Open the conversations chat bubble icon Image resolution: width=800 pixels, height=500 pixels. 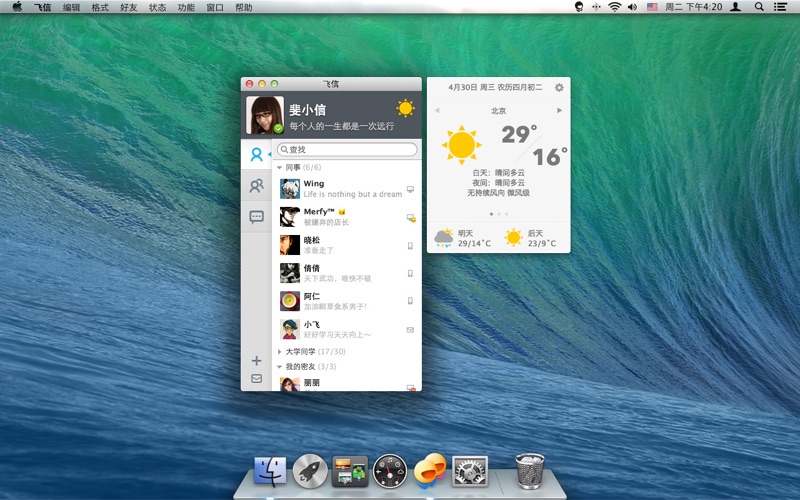click(x=256, y=216)
